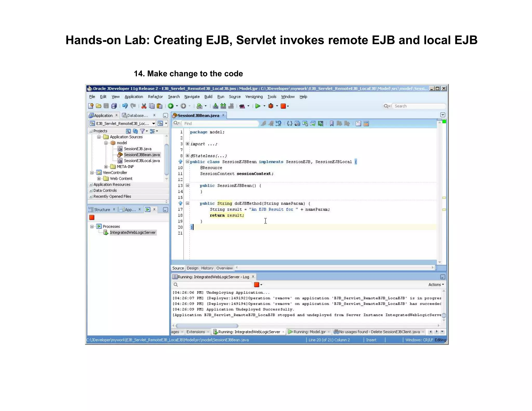This screenshot has height=411, width=532.
Task: Click the Surround With braces icon
Action: pyautogui.click(x=290, y=124)
